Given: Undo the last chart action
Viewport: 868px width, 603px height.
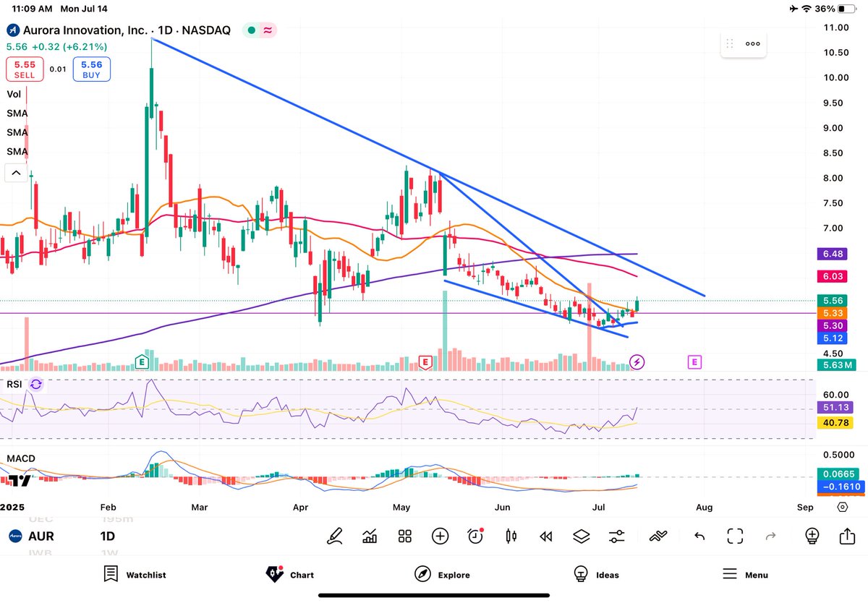Looking at the screenshot, I should click(x=699, y=536).
